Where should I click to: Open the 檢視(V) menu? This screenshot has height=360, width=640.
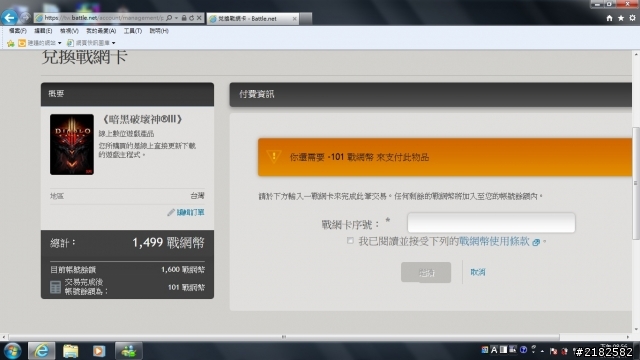click(69, 31)
